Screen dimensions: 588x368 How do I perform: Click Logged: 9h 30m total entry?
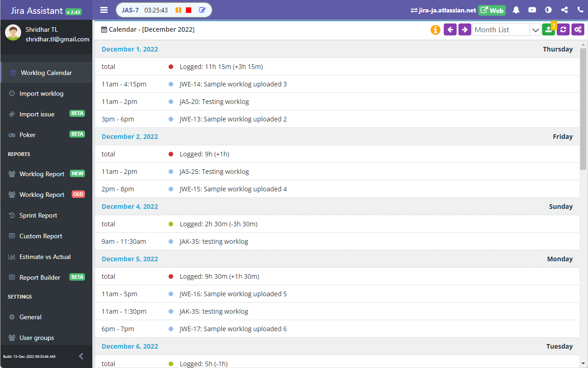[x=220, y=276]
